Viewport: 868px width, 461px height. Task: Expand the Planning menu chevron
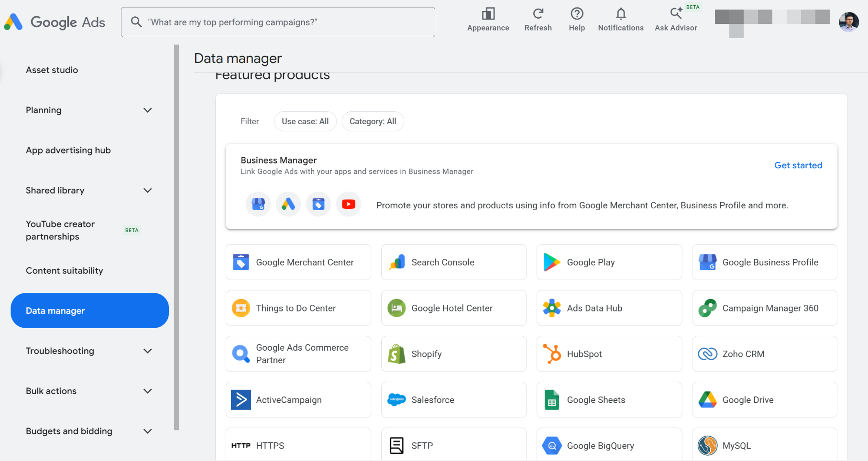tap(148, 110)
